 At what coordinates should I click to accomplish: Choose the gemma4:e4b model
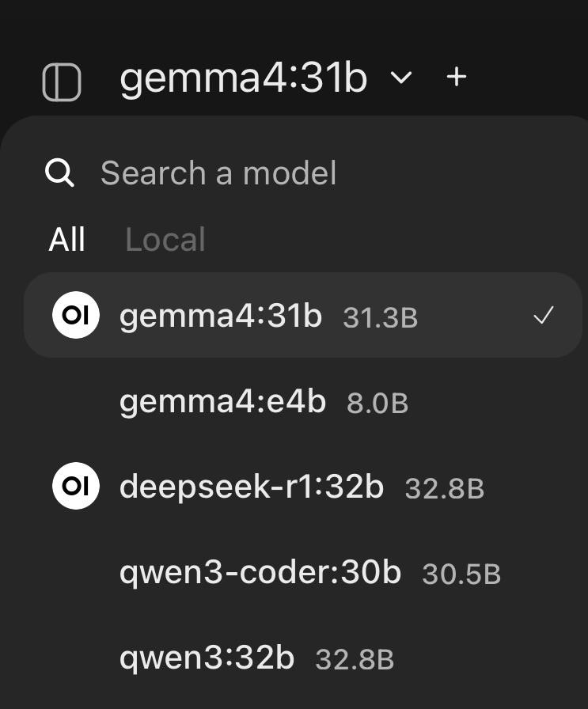[x=222, y=402]
